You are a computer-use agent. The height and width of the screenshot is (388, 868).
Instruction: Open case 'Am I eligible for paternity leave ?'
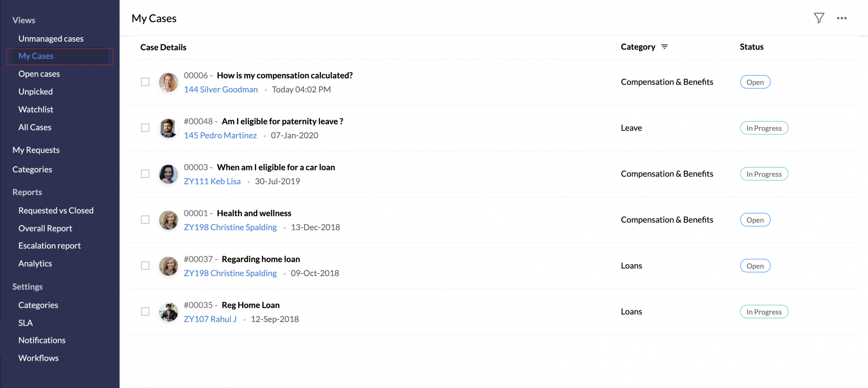tap(283, 121)
